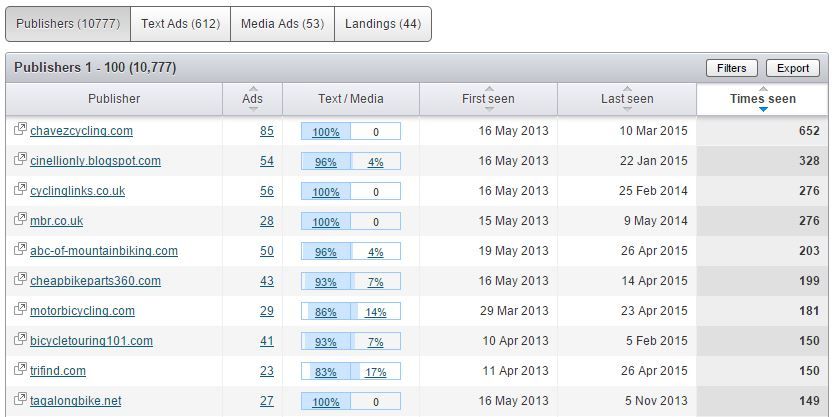
Task: Open external link icon for cyclinglinks.co.uk
Action: pyautogui.click(x=20, y=189)
